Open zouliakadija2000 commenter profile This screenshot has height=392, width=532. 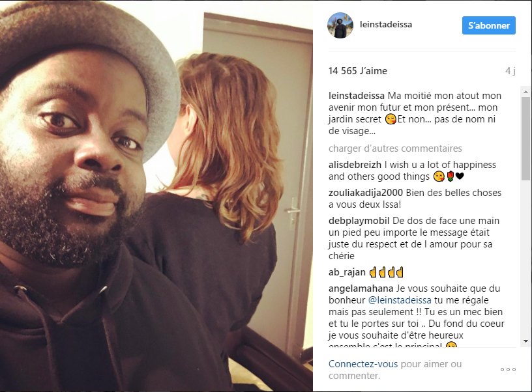[366, 193]
